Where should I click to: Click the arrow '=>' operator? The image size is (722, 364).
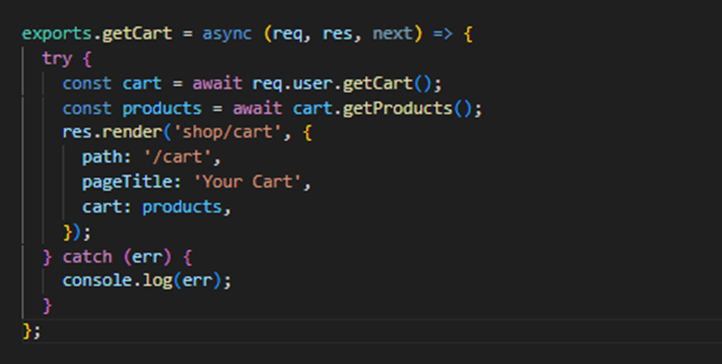(x=443, y=34)
